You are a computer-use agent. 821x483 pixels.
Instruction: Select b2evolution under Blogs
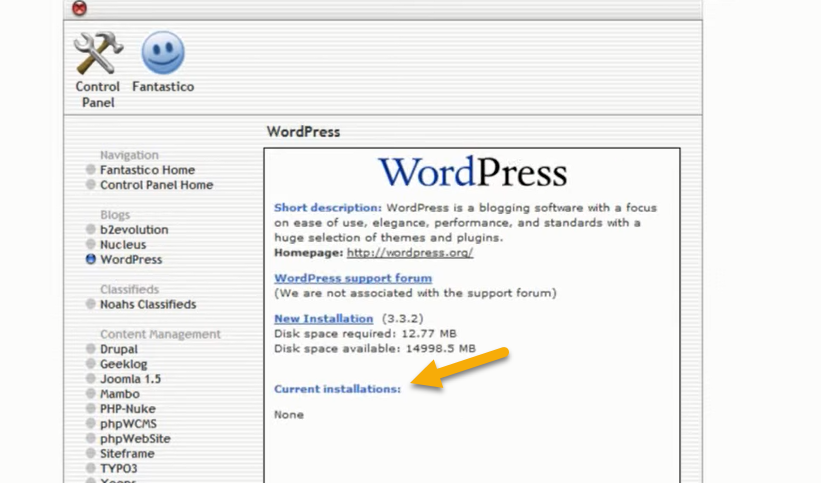point(134,229)
